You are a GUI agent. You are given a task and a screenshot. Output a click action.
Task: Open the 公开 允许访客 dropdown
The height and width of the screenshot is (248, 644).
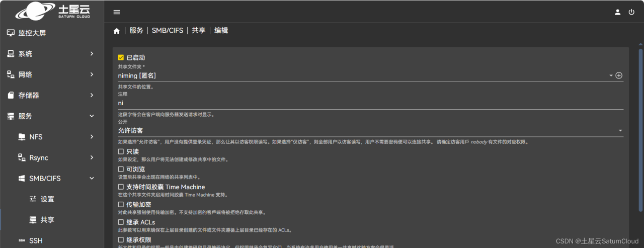[370, 130]
